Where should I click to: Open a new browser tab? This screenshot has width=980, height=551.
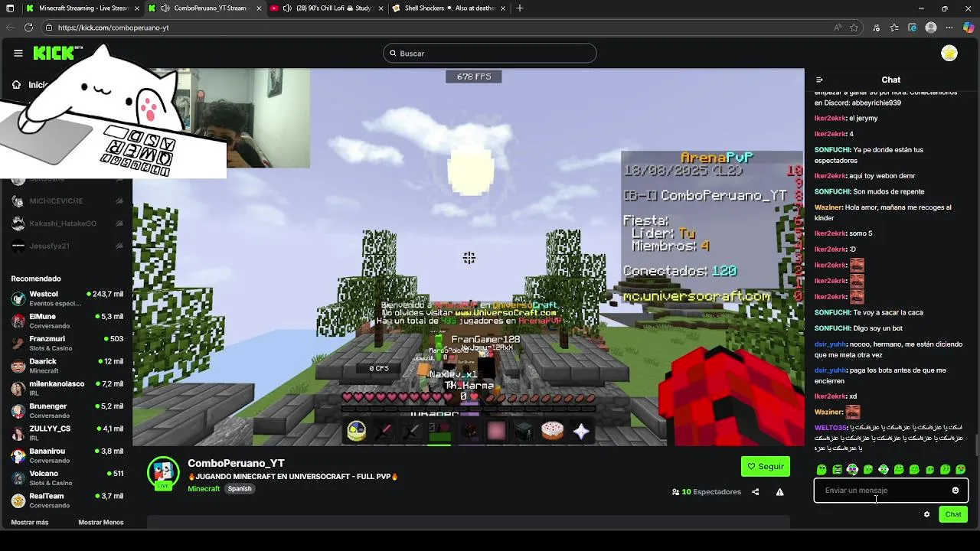(520, 8)
